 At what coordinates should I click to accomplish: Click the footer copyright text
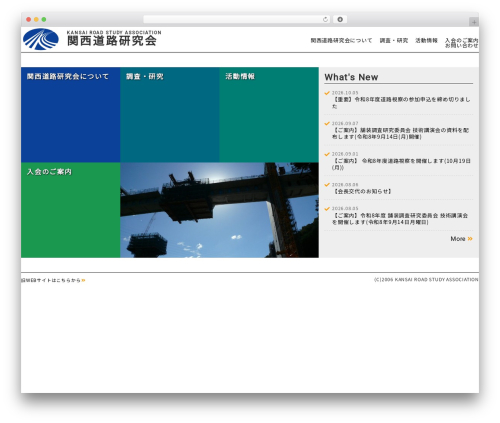tap(426, 280)
